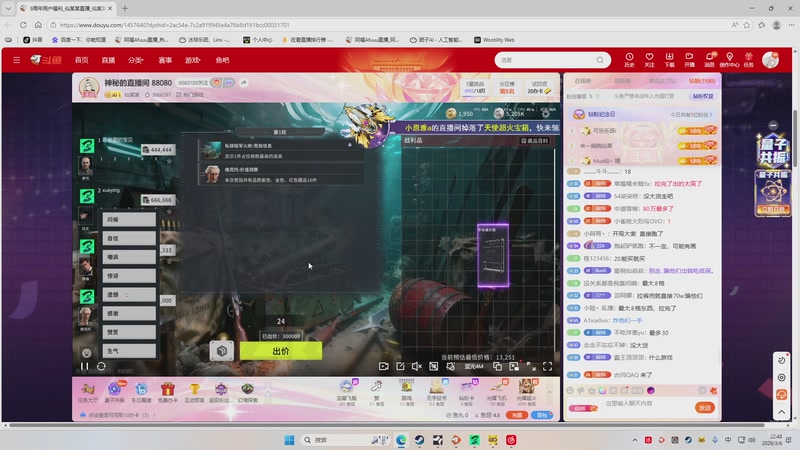This screenshot has height=450, width=800.
Task: Select the 问候 emote option
Action: (129, 219)
